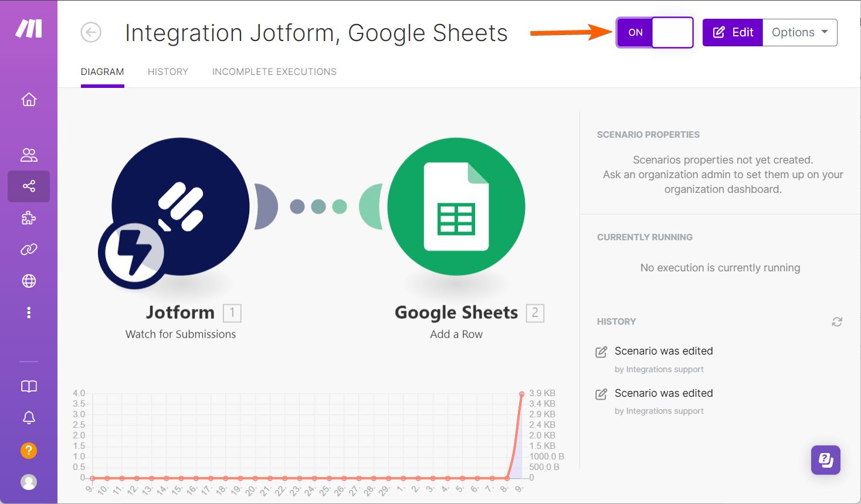Click edit icon beside second 'Scenario was edited'
Screen dimensions: 861x504
(x=601, y=394)
